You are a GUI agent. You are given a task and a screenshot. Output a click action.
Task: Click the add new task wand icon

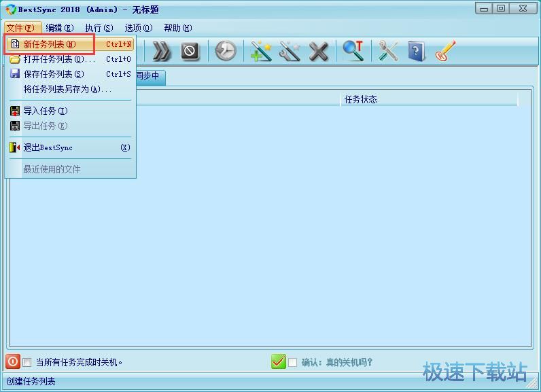coord(261,52)
